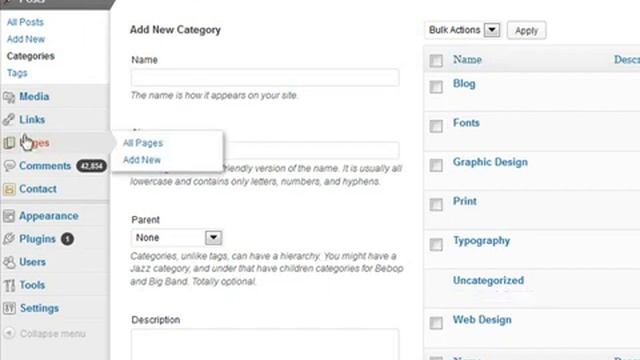Screen dimensions: 640x360
Task: Open the Tools menu
Action: [32, 285]
